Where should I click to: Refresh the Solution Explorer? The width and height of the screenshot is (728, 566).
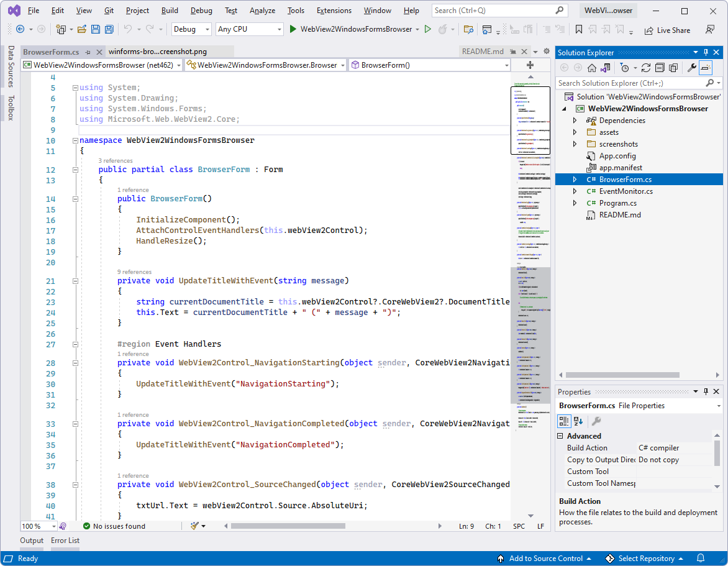647,67
